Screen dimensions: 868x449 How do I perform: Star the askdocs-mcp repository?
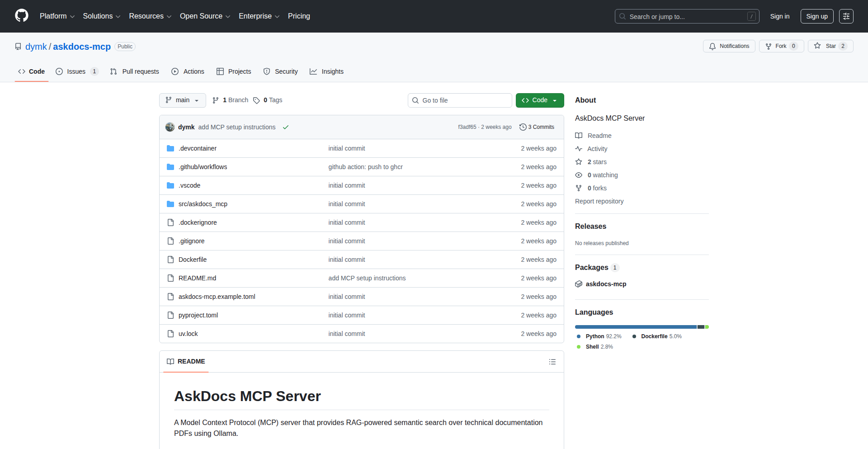(830, 46)
